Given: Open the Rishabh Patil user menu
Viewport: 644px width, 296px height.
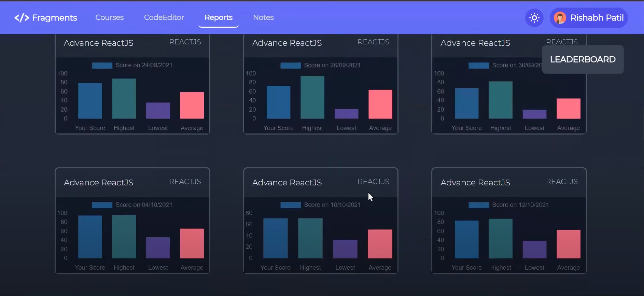Looking at the screenshot, I should [x=597, y=18].
